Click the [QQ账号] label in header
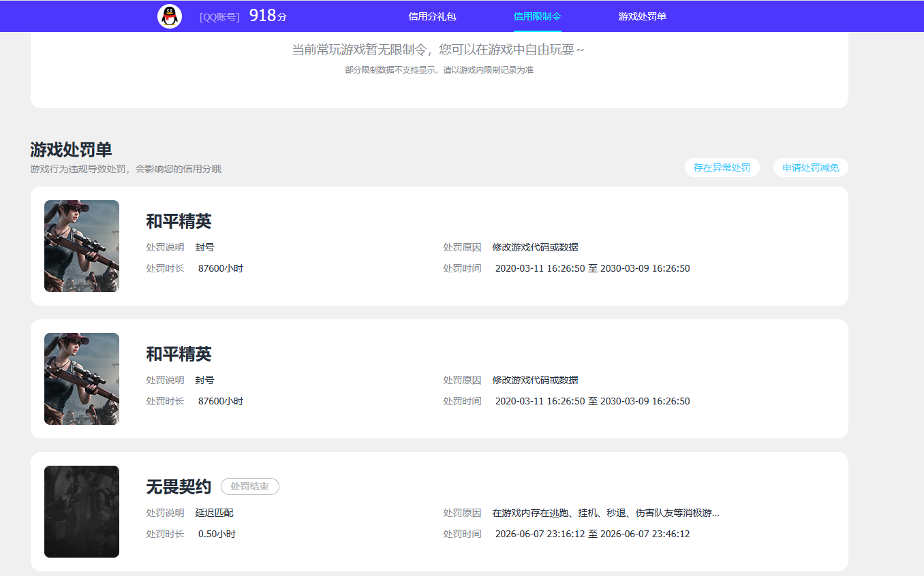Image resolution: width=924 pixels, height=576 pixels. [219, 17]
